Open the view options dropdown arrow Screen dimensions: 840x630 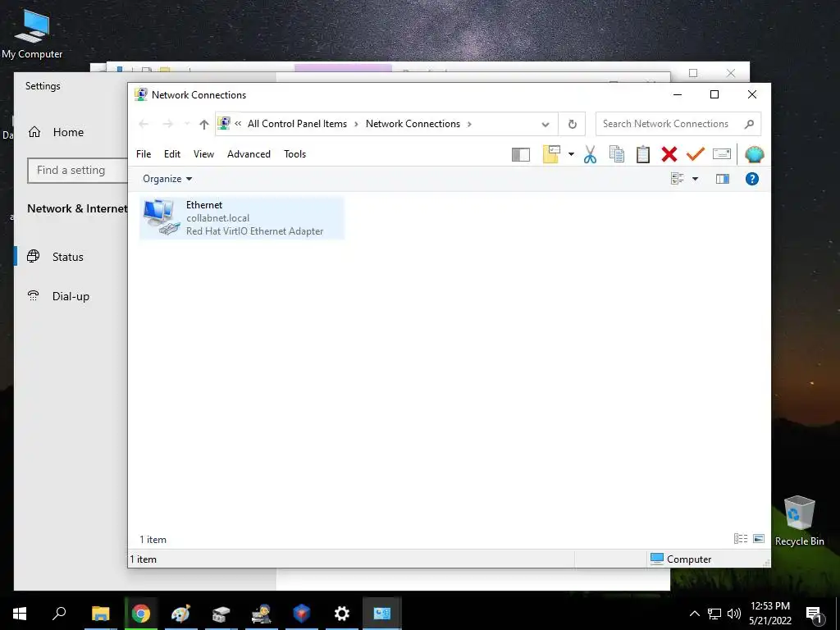695,179
